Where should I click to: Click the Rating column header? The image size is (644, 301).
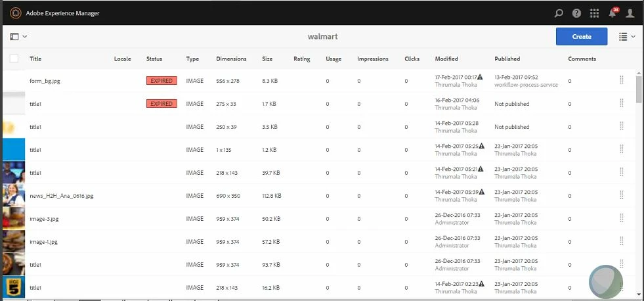click(301, 58)
